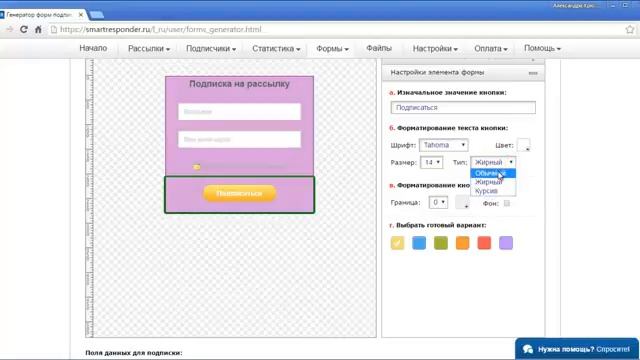This screenshot has height=360, width=640.
Task: Close the Генератор форм browser tab
Action: tap(81, 15)
